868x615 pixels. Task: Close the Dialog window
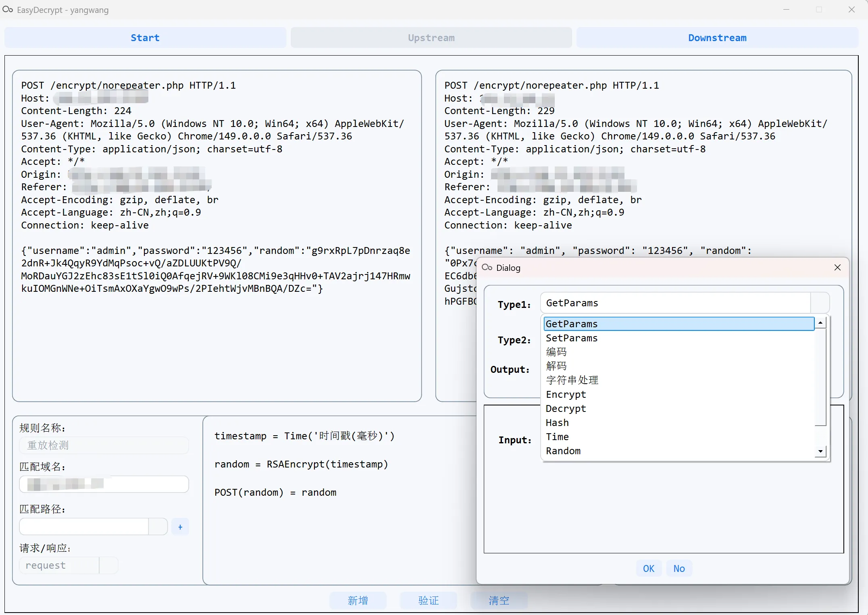click(837, 268)
